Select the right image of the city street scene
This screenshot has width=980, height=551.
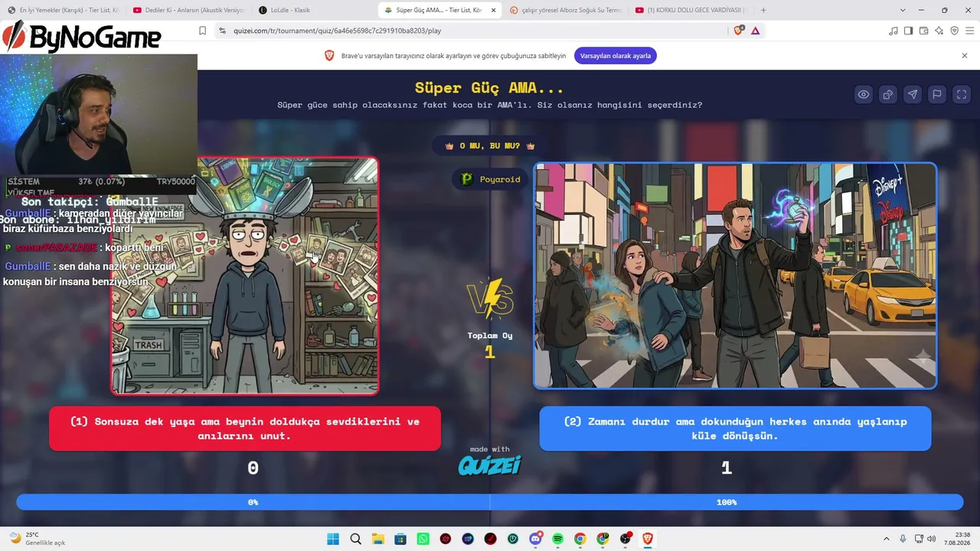735,275
